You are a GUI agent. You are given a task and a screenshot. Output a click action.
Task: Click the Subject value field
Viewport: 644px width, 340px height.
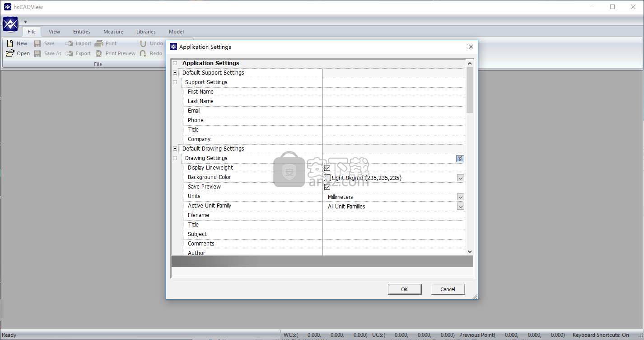(394, 234)
